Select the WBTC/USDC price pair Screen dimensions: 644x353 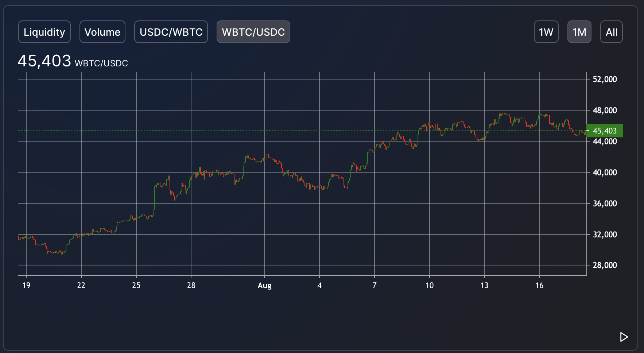pos(253,32)
